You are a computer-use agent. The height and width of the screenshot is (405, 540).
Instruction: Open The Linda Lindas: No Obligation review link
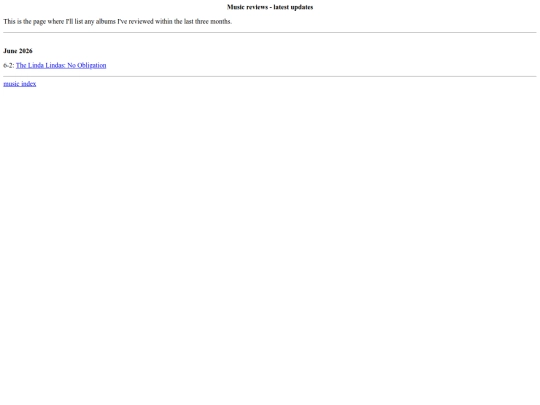[61, 65]
